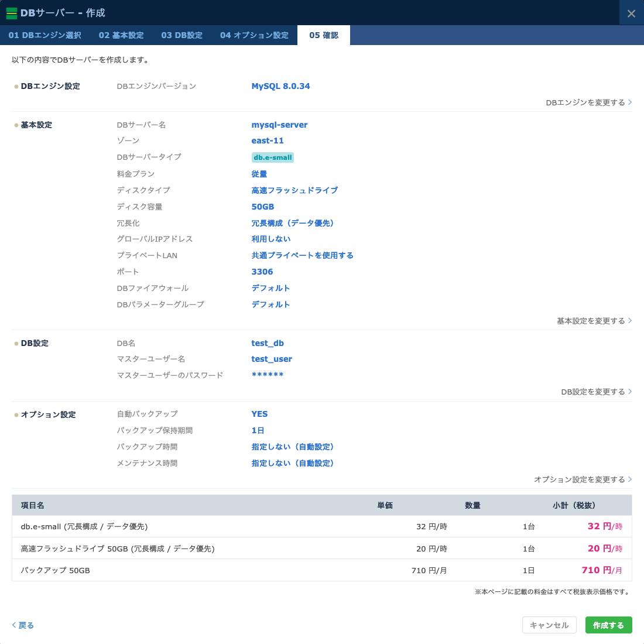Viewport: 644px width, 644px height.
Task: Click the active 05 確認 tab
Action: pos(324,35)
